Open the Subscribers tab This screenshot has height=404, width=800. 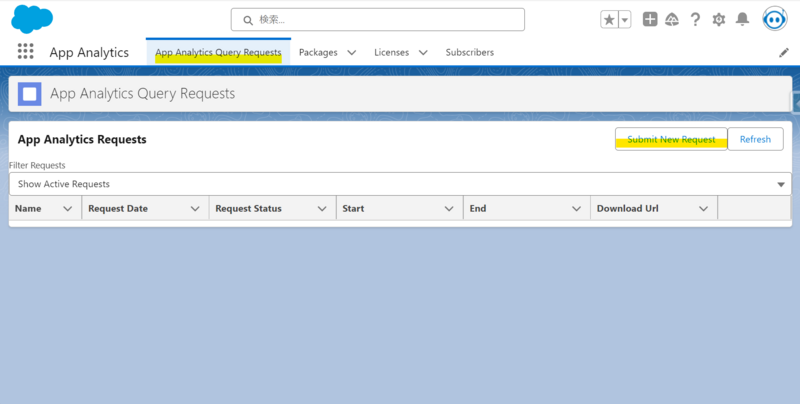coord(469,52)
